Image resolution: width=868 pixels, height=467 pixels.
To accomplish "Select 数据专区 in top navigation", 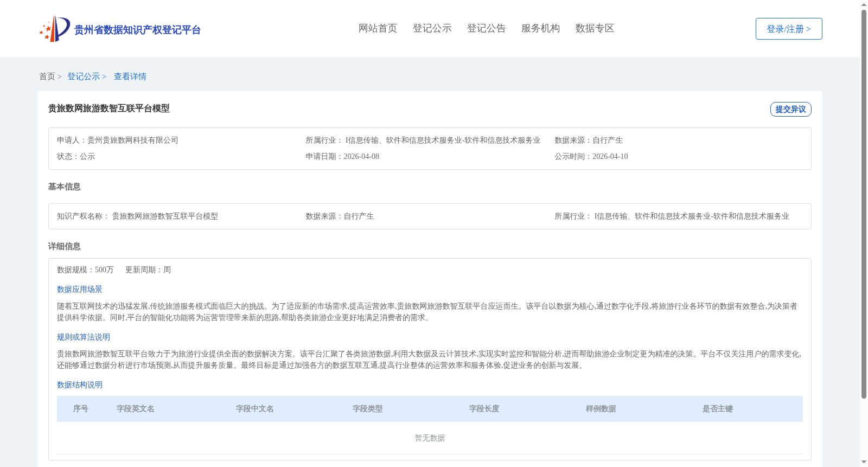I will [595, 28].
